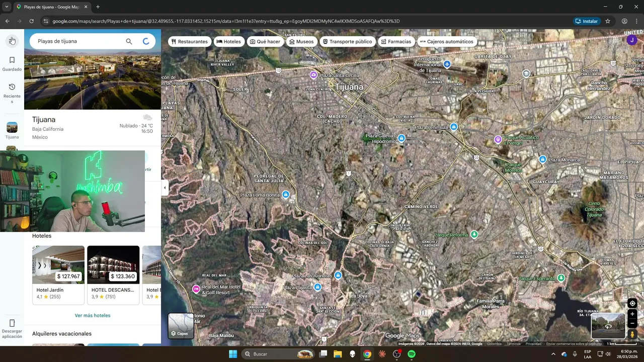Select the Cajeros automáticos chip
This screenshot has height=362, width=644.
pos(447,42)
